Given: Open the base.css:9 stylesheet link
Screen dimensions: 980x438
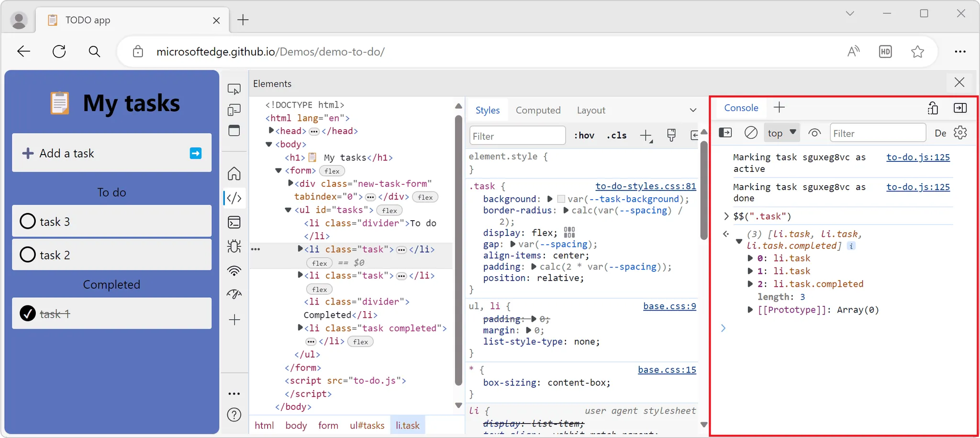Looking at the screenshot, I should pos(668,306).
